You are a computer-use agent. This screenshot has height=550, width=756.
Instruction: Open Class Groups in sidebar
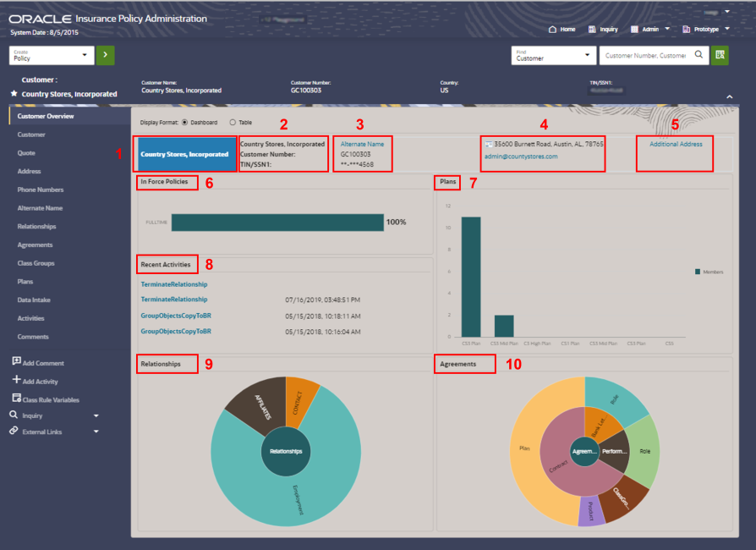click(x=36, y=263)
